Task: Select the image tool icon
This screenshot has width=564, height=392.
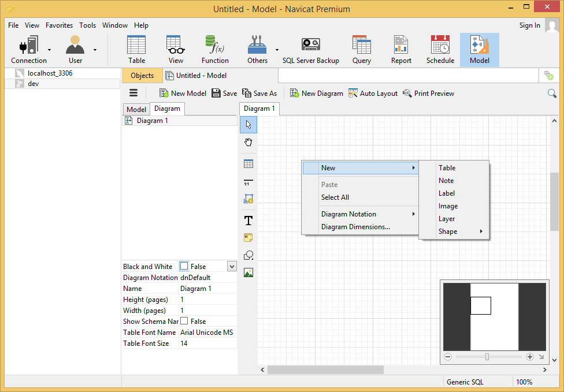Action: (x=248, y=273)
